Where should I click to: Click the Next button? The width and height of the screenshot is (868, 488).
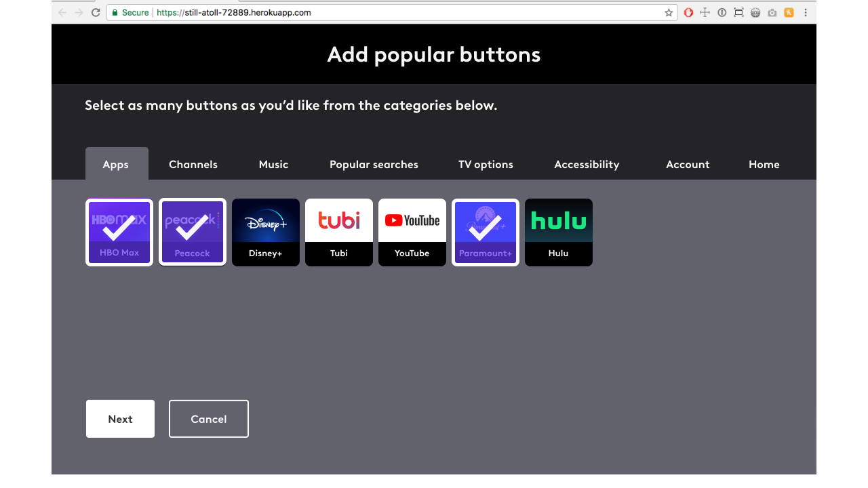pos(120,419)
